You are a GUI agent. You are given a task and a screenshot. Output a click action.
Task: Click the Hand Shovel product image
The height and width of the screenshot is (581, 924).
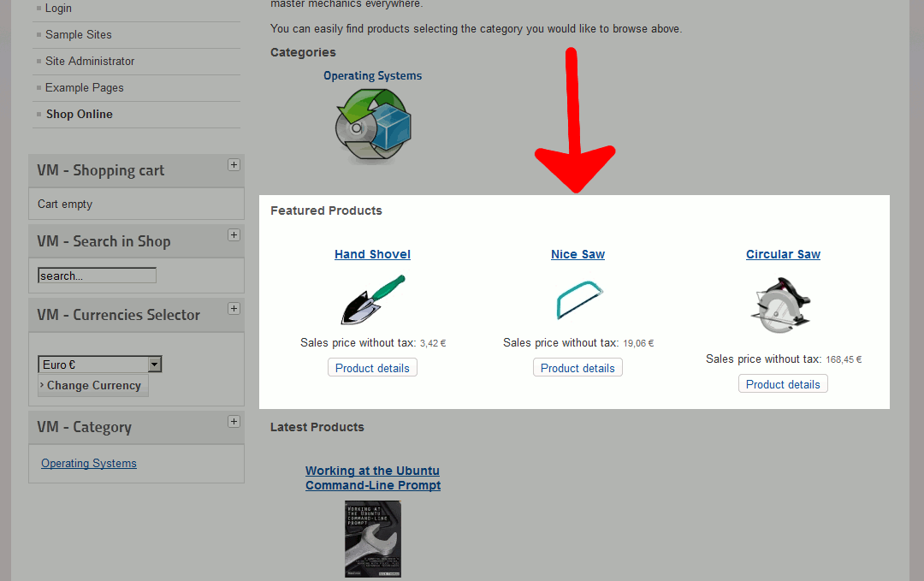click(373, 299)
